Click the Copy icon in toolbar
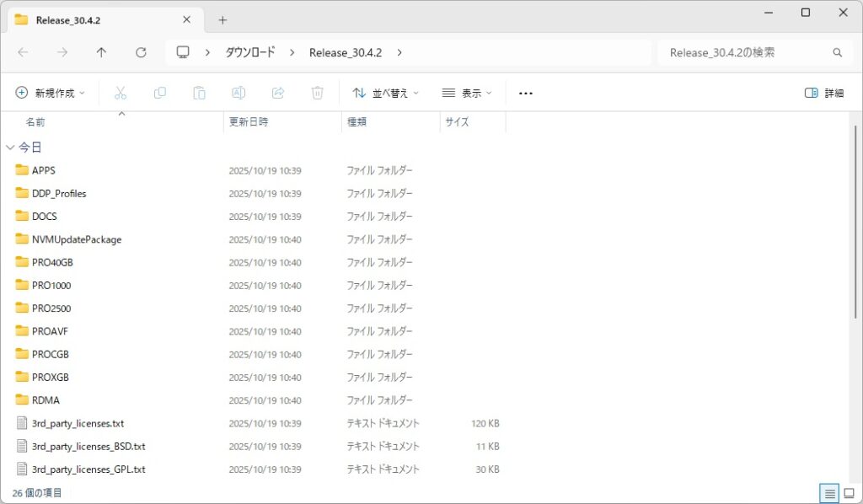 pos(160,93)
